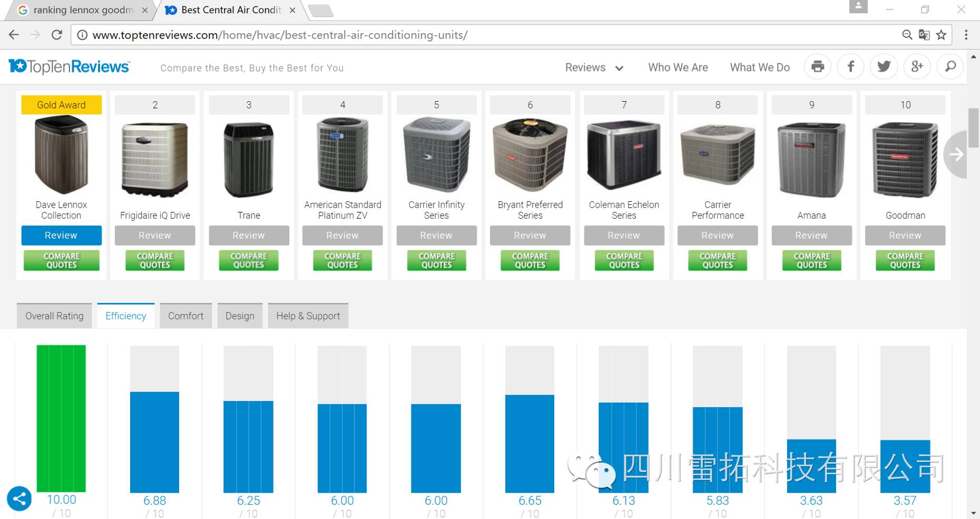This screenshot has height=519, width=980.
Task: Select the Goodman unit image
Action: point(905,159)
